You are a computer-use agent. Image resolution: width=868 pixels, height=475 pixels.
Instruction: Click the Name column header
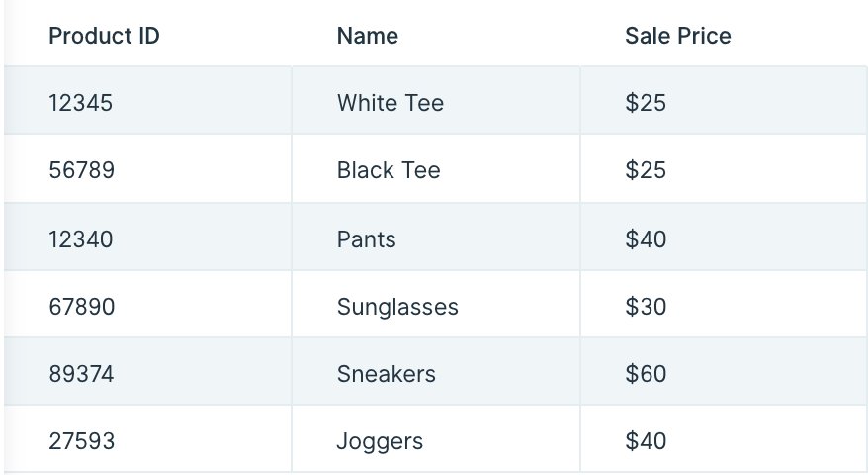[x=436, y=36]
